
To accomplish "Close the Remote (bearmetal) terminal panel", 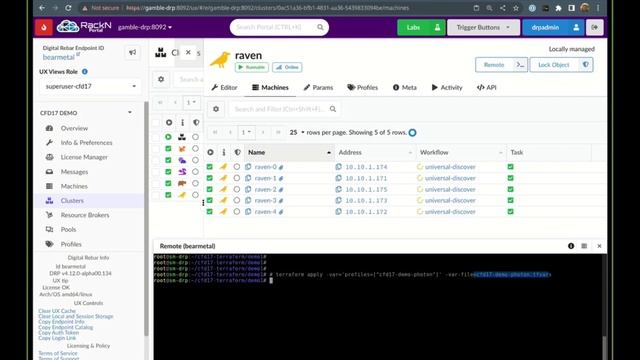I will click(x=599, y=246).
